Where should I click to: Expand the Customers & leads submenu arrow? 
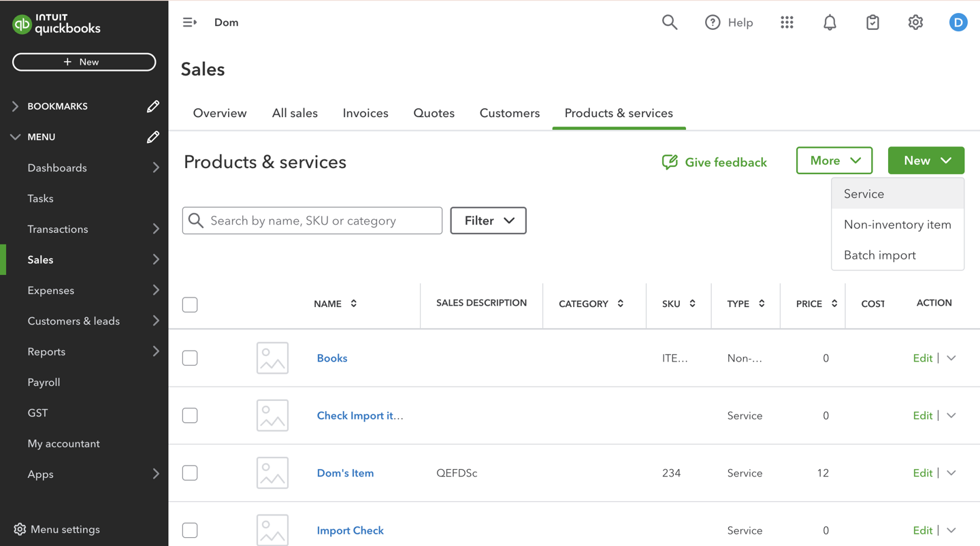(156, 321)
